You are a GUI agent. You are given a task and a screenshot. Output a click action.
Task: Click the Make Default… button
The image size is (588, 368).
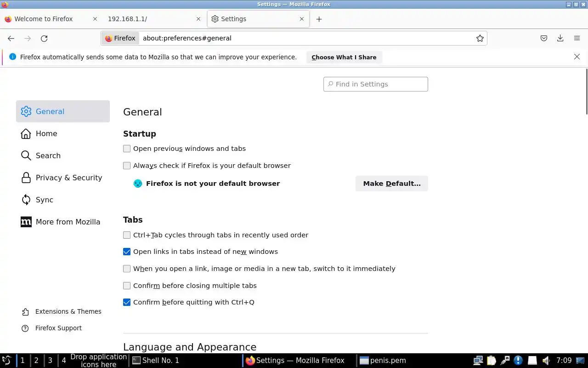pyautogui.click(x=392, y=184)
